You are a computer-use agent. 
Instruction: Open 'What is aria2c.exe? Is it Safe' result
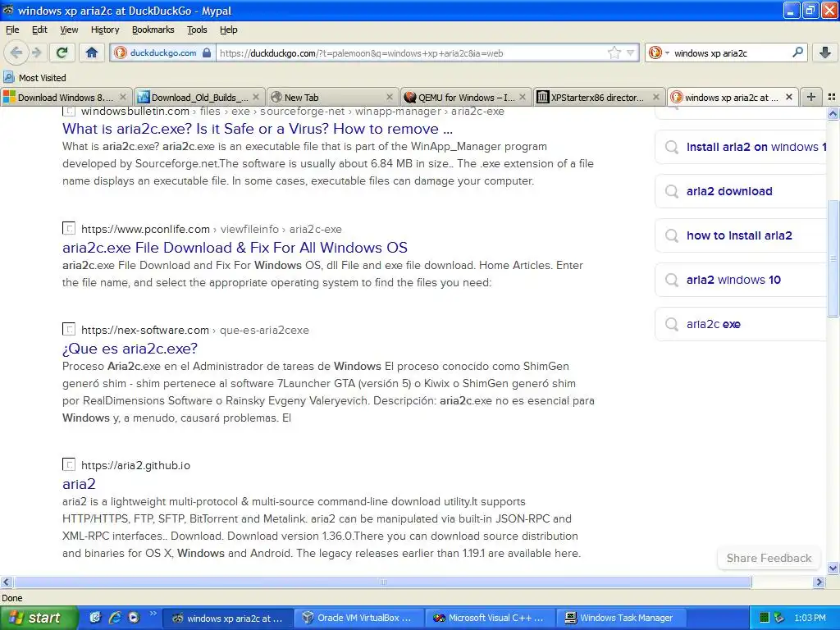click(x=257, y=129)
